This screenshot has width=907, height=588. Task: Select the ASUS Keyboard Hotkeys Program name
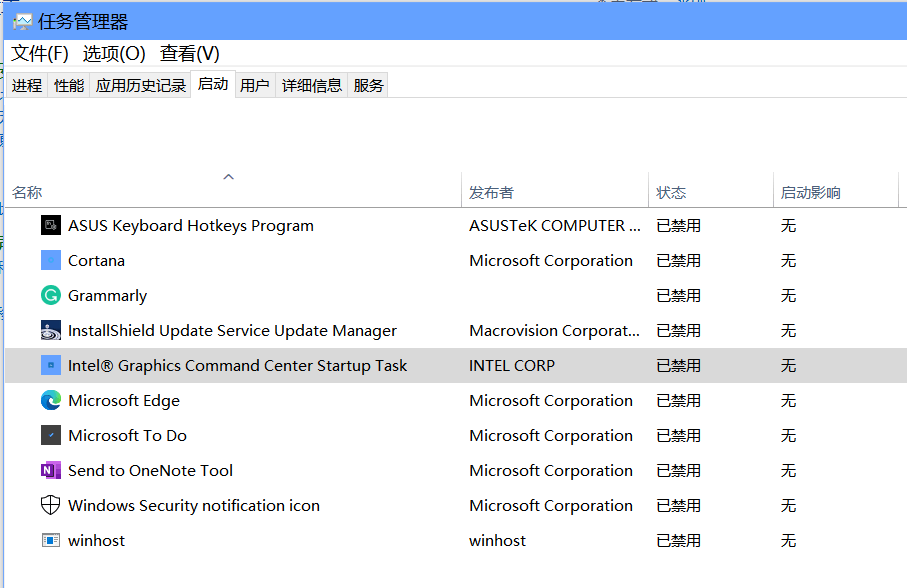[x=191, y=225]
